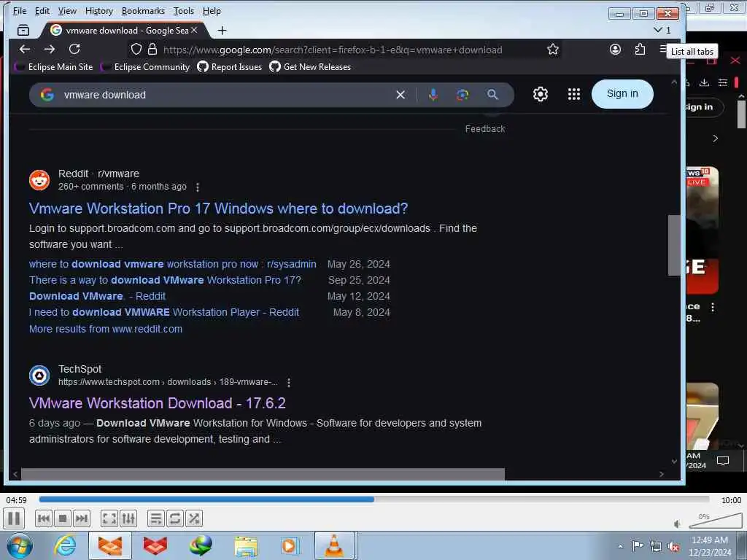The width and height of the screenshot is (747, 560).
Task: Open the extensions puzzle icon
Action: (x=640, y=49)
